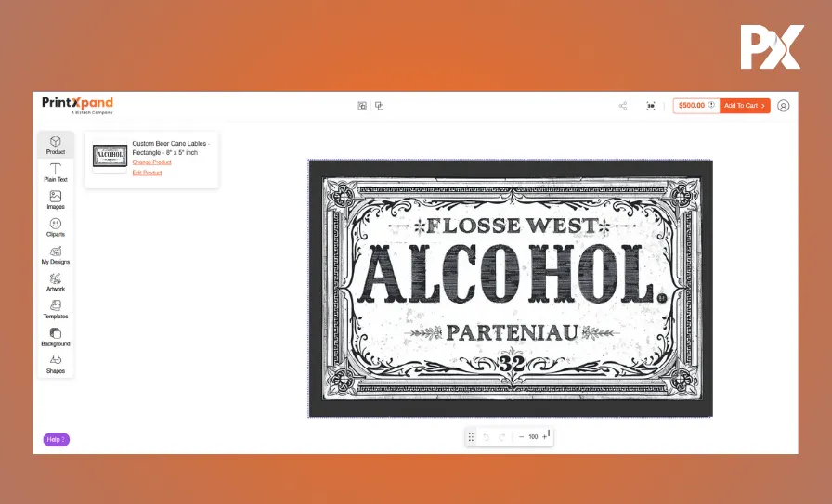Click the $500.00 price display

pos(692,106)
